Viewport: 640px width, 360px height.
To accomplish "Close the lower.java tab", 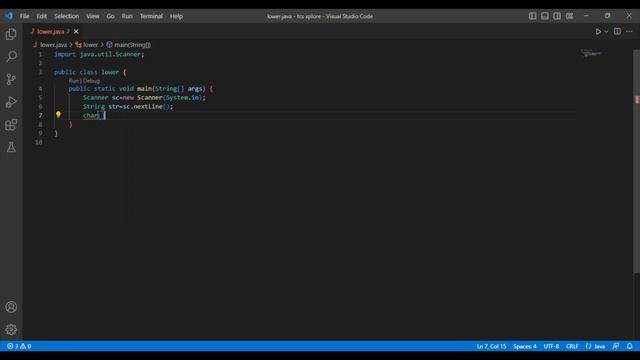I will pyautogui.click(x=76, y=31).
